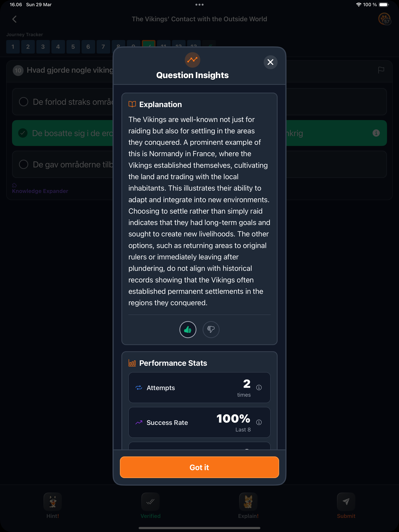Open the info icon next to Success Rate
Screen dimensions: 399x532
click(x=259, y=422)
